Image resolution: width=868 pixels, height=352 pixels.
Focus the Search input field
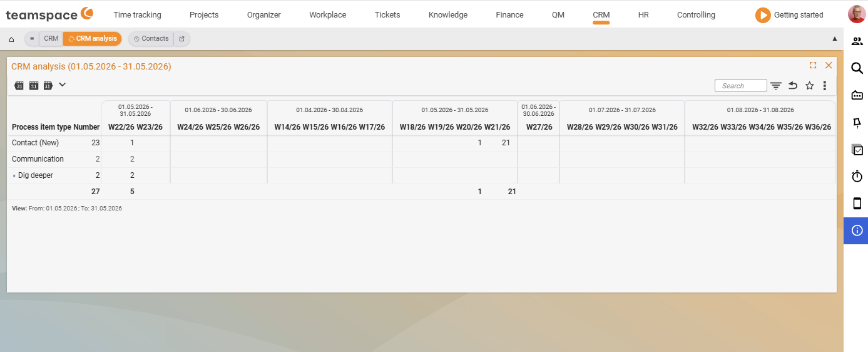click(x=740, y=86)
